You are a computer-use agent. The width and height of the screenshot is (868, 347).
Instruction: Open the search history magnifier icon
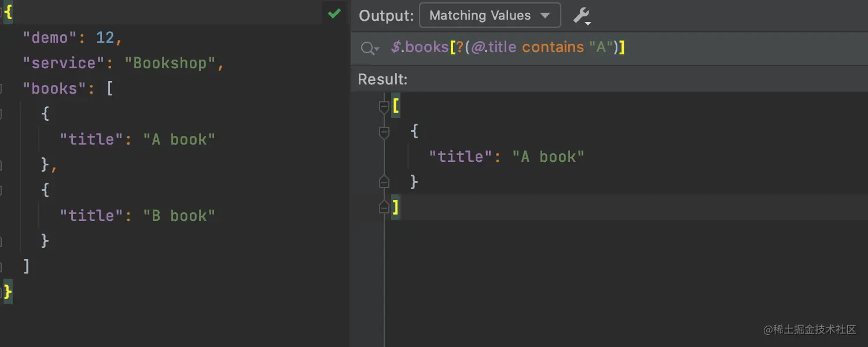point(369,48)
